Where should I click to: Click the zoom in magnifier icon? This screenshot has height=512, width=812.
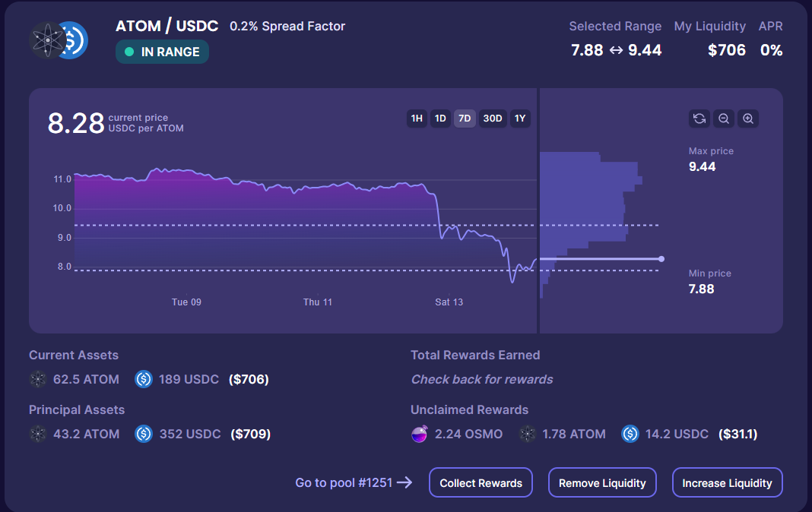coord(748,119)
